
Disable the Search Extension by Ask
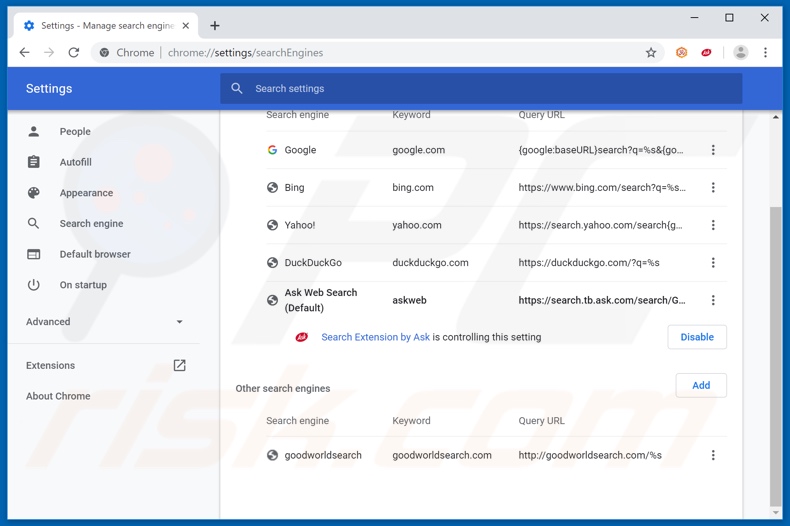click(x=697, y=337)
